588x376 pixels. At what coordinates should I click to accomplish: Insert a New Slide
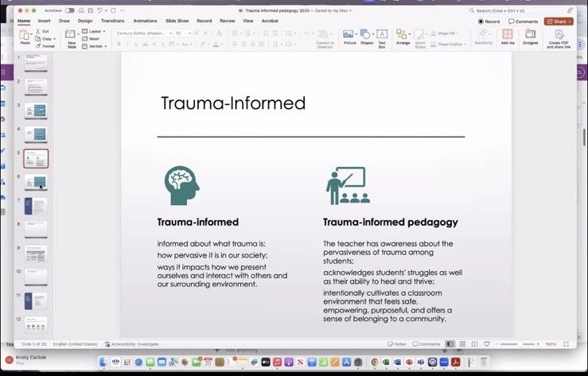71,37
